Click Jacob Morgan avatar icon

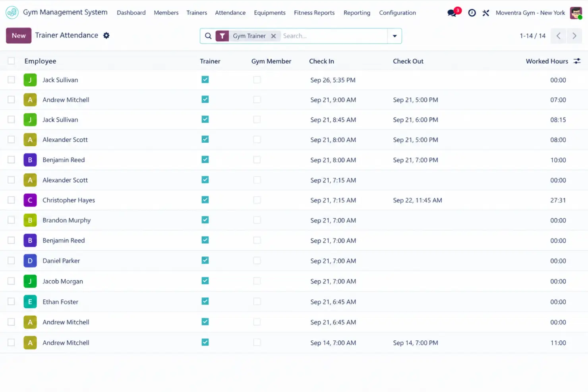click(30, 281)
